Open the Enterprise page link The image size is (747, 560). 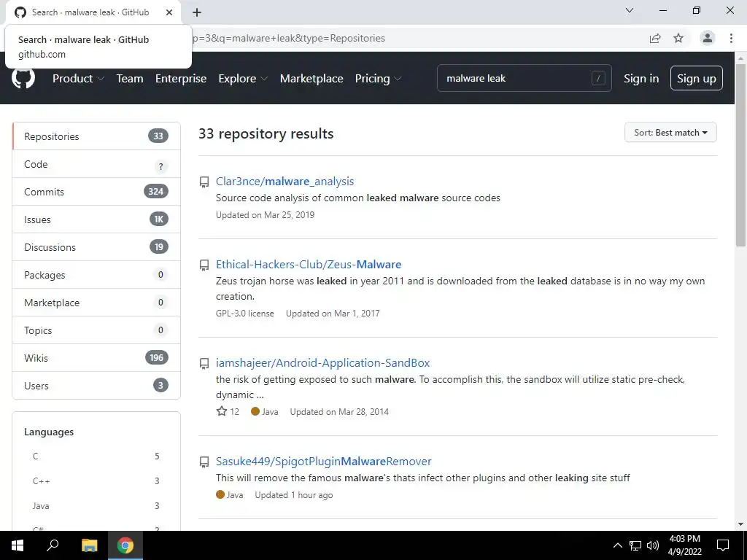[181, 79]
